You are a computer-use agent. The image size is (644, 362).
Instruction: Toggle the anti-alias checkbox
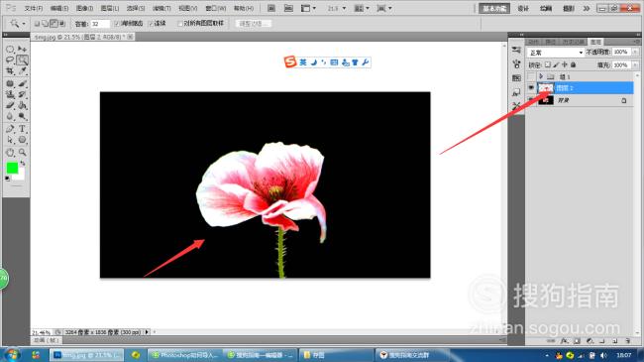click(x=117, y=24)
